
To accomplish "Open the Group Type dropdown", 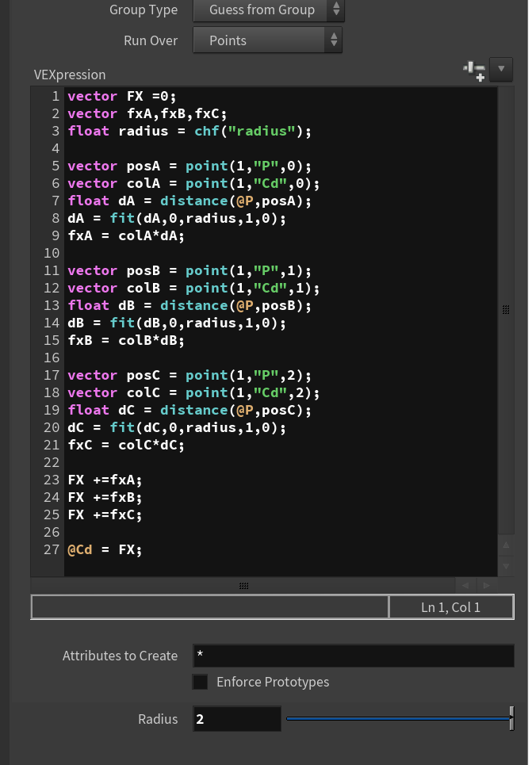I will (269, 10).
